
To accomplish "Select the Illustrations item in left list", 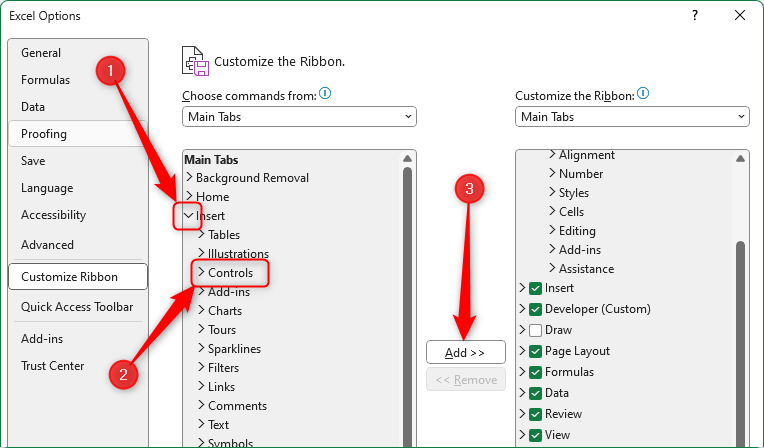I will coord(238,253).
